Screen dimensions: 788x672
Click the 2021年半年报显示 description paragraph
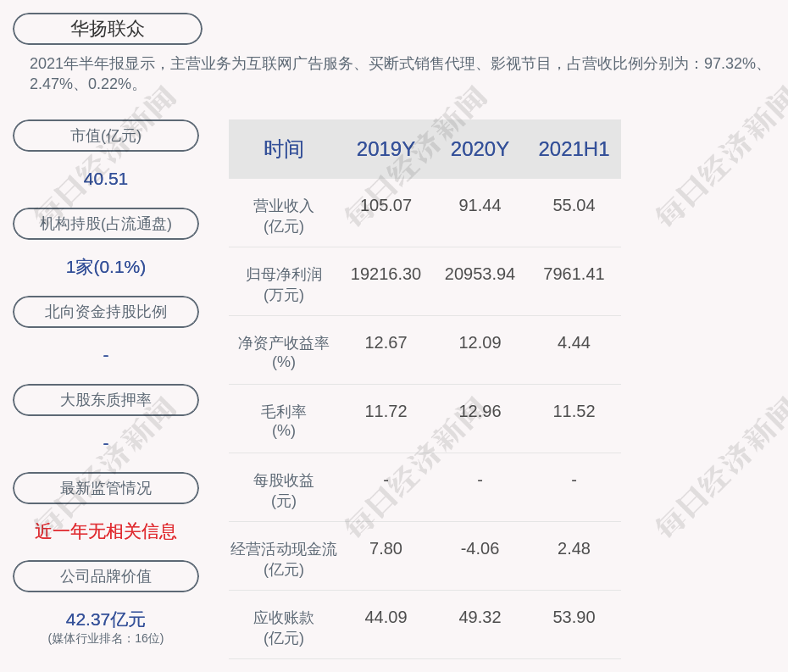[x=397, y=74]
